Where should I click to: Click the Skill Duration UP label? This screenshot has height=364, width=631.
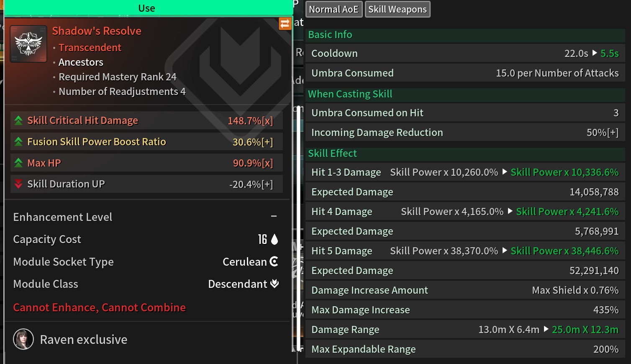[66, 184]
